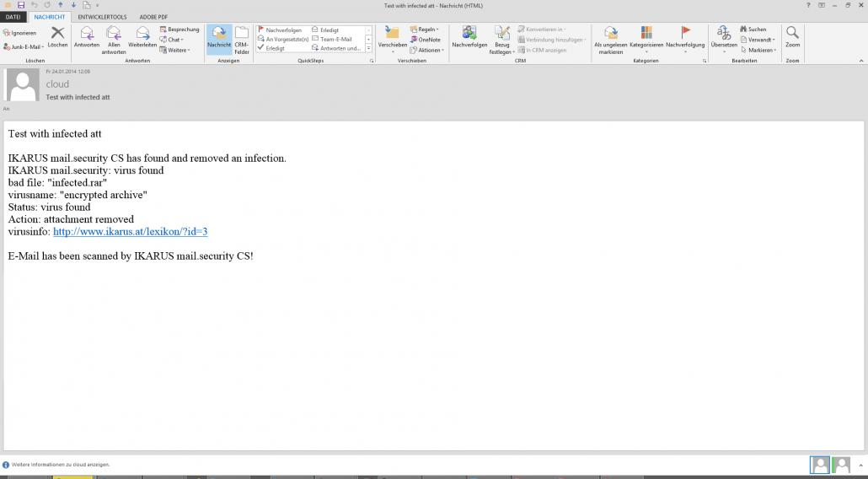Select first people pane contact thumbnail
The height and width of the screenshot is (479, 868).
click(820, 466)
